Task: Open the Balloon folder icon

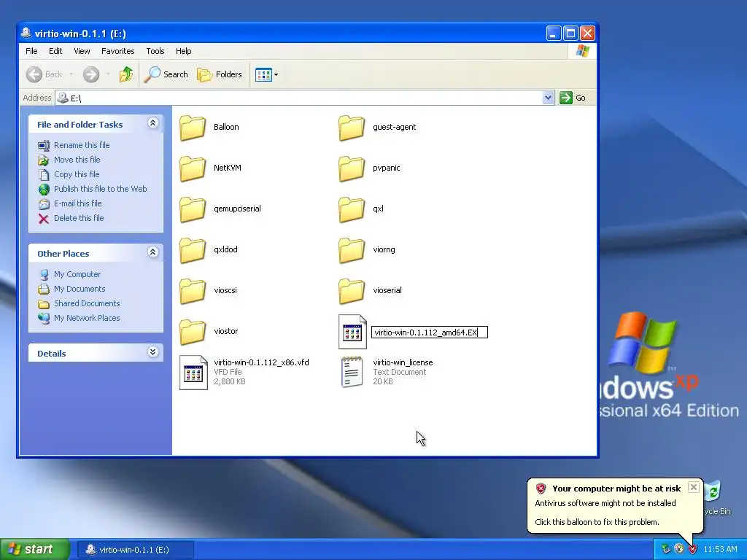Action: (193, 128)
